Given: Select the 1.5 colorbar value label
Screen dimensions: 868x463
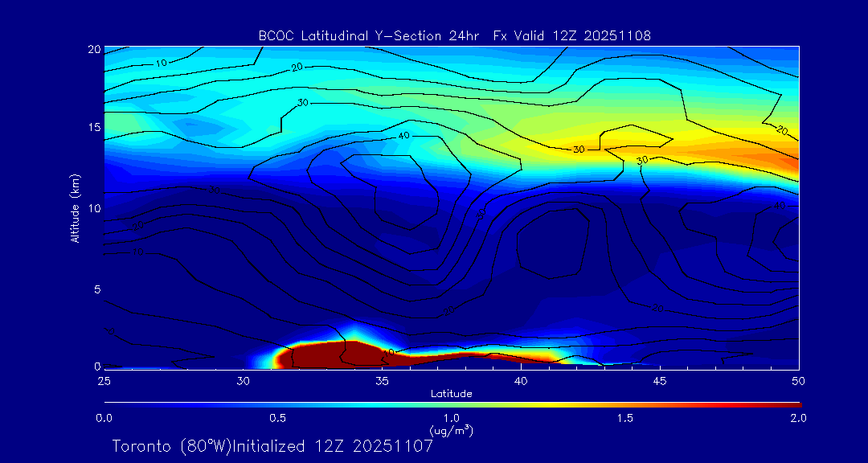Looking at the screenshot, I should [x=624, y=418].
